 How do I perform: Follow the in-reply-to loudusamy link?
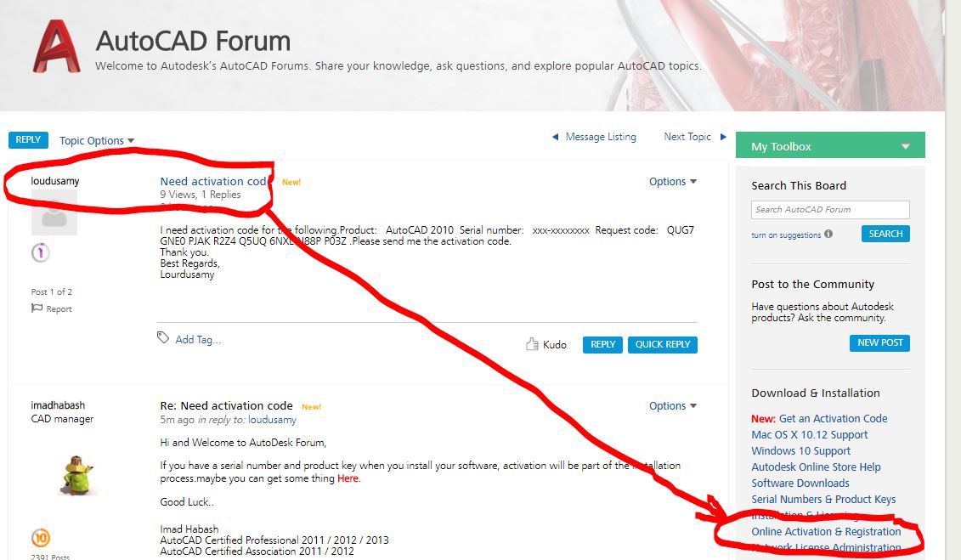(x=272, y=420)
